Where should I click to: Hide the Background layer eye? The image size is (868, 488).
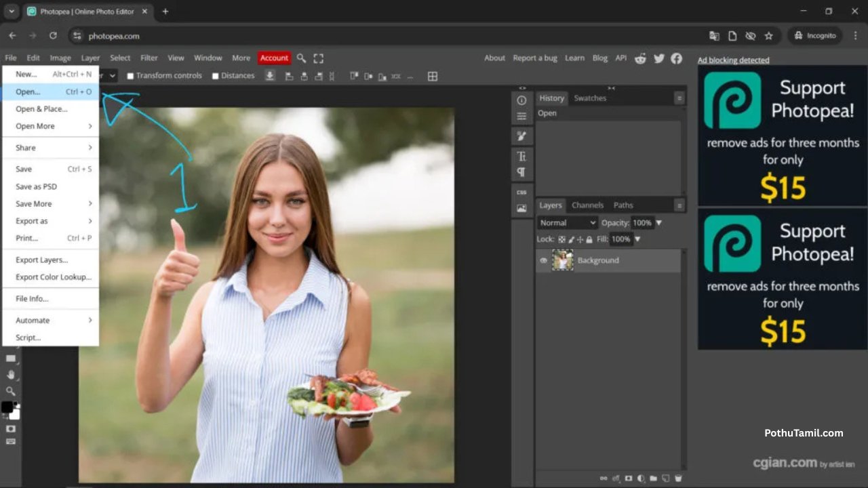[543, 260]
